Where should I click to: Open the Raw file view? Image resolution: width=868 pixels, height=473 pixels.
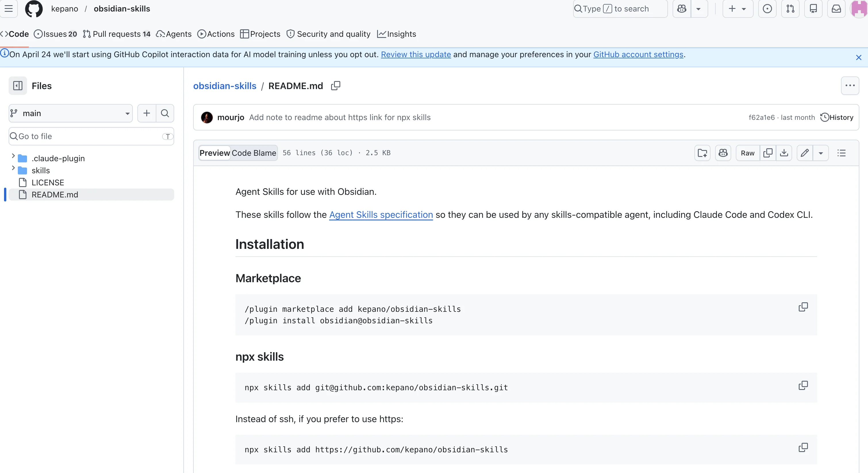point(748,153)
